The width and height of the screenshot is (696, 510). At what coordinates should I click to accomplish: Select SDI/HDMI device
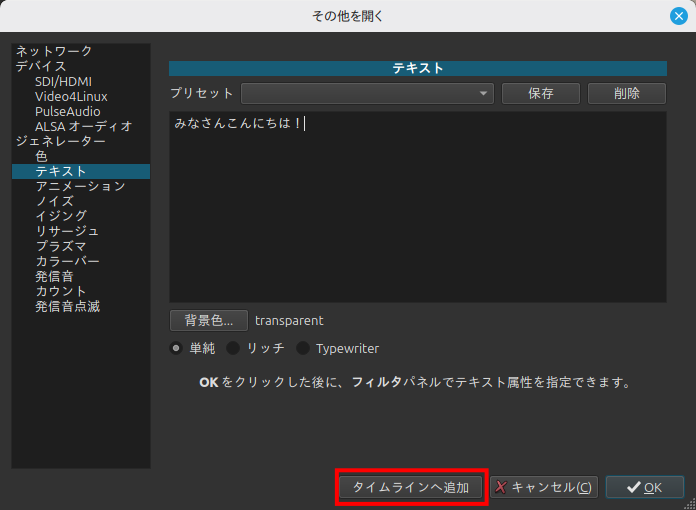point(65,81)
